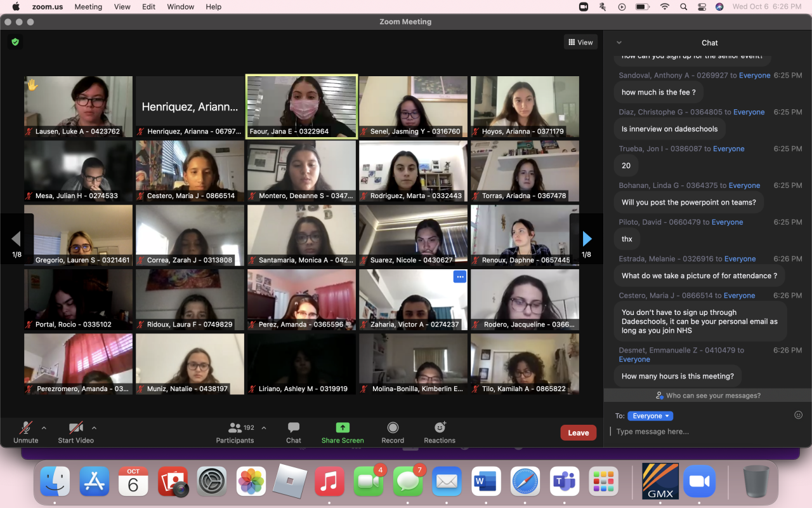Open Microsoft Teams from the Dock
This screenshot has width=812, height=508.
[565, 481]
